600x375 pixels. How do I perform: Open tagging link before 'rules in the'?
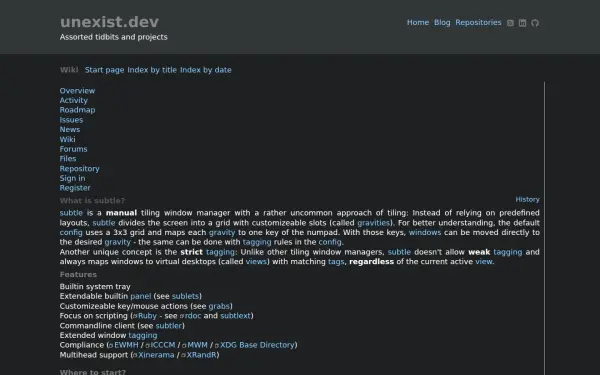click(257, 242)
